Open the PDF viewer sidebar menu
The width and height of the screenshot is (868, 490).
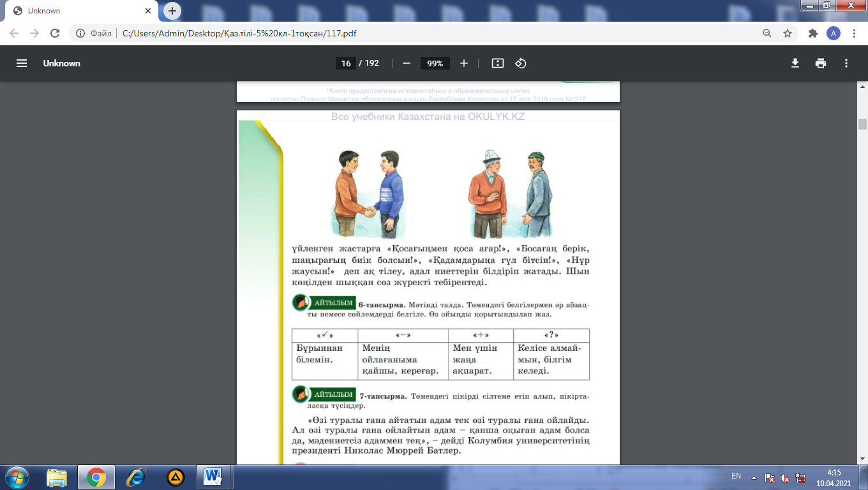pos(22,63)
